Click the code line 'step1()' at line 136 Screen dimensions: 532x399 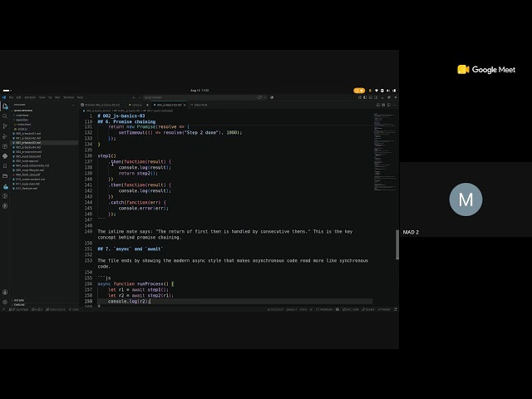click(107, 155)
